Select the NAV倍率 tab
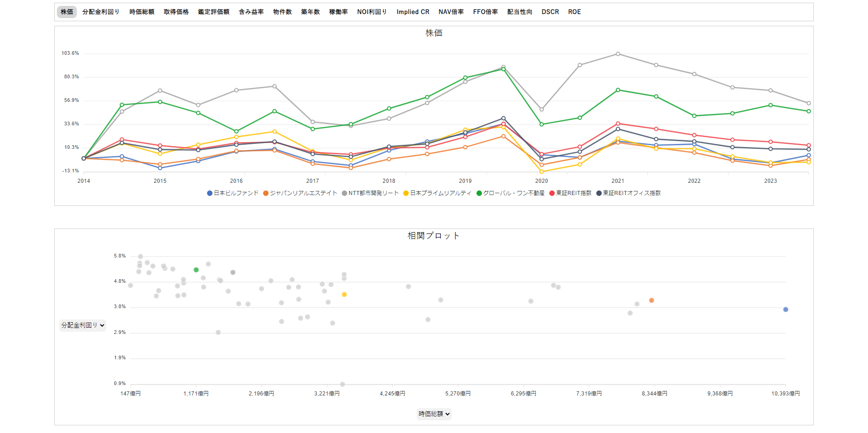The width and height of the screenshot is (868, 433). click(451, 12)
